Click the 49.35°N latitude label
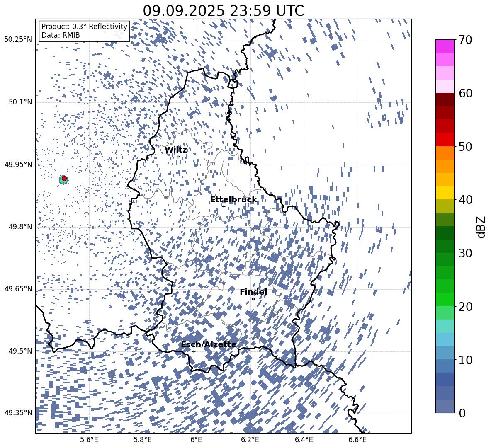Screen dimensions: 491x448 (x=18, y=413)
